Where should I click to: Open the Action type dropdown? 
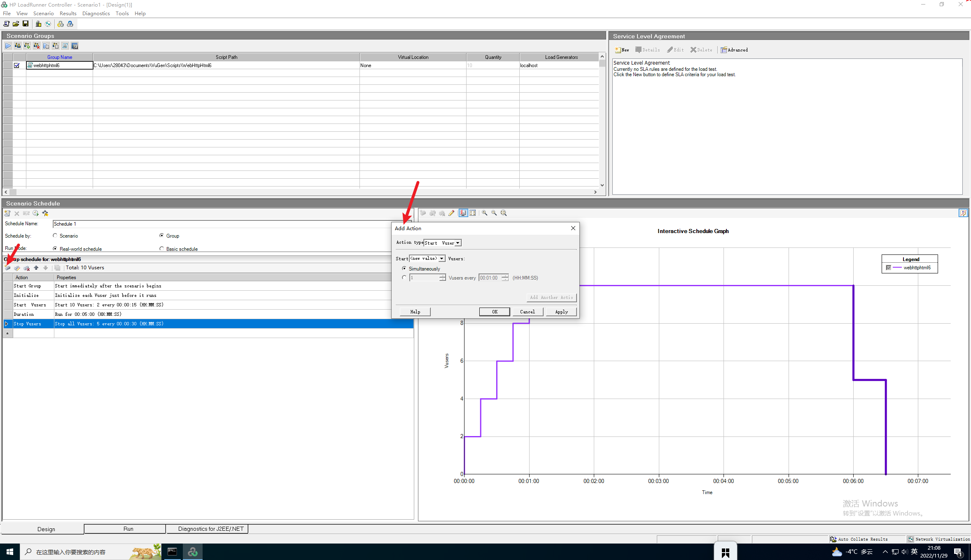point(457,243)
